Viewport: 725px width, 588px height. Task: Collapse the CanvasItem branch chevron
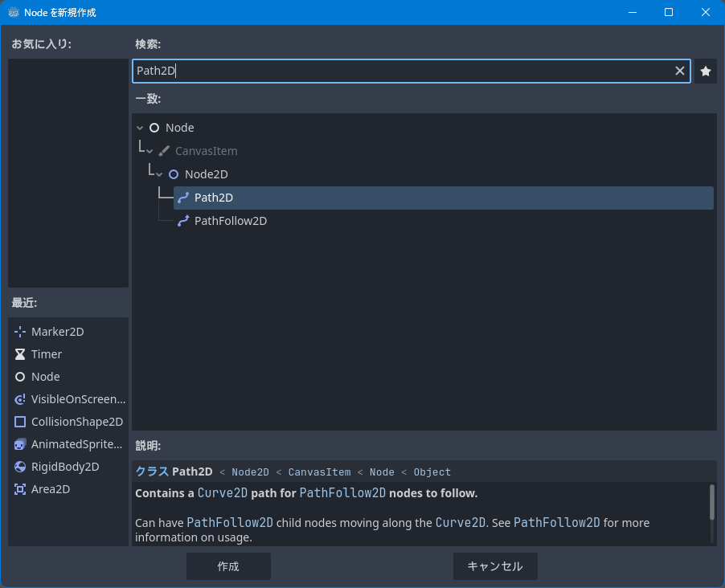coord(150,151)
